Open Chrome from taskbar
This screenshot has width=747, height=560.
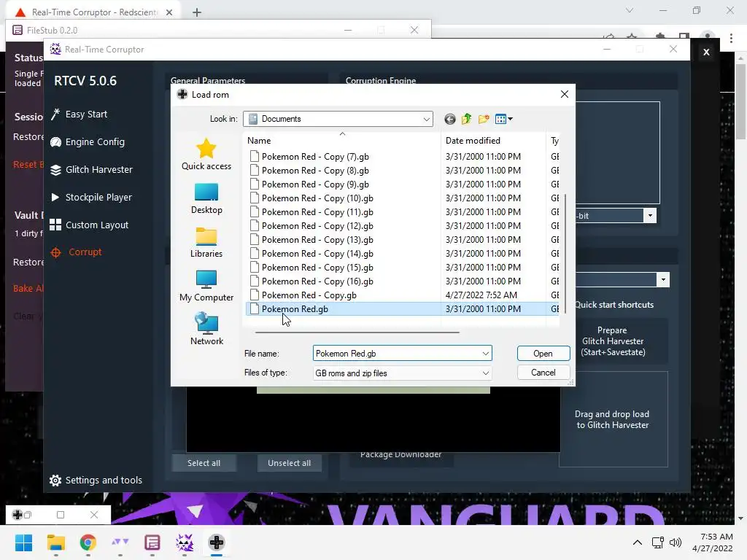pyautogui.click(x=88, y=542)
